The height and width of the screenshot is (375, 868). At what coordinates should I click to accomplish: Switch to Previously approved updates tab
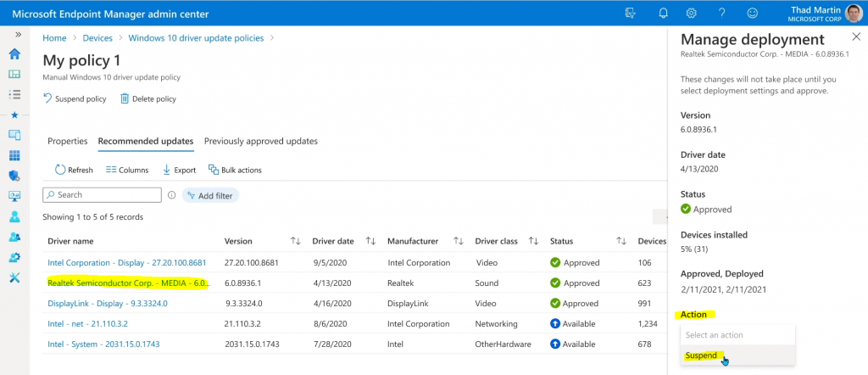tap(261, 141)
